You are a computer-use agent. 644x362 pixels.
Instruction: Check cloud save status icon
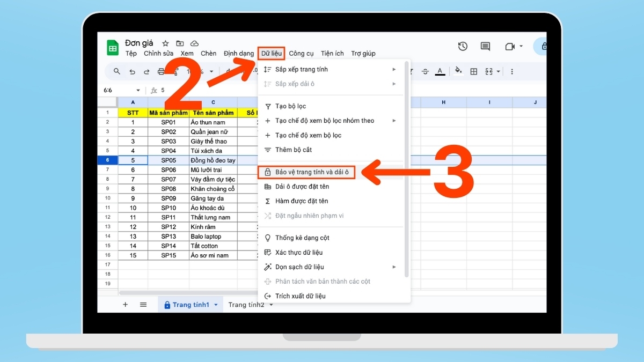pos(194,43)
